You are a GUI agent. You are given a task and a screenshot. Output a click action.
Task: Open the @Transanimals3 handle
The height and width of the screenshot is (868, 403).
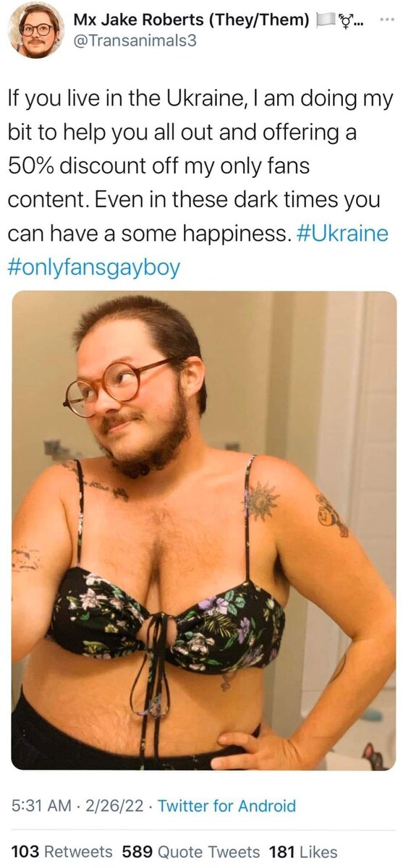click(x=135, y=42)
